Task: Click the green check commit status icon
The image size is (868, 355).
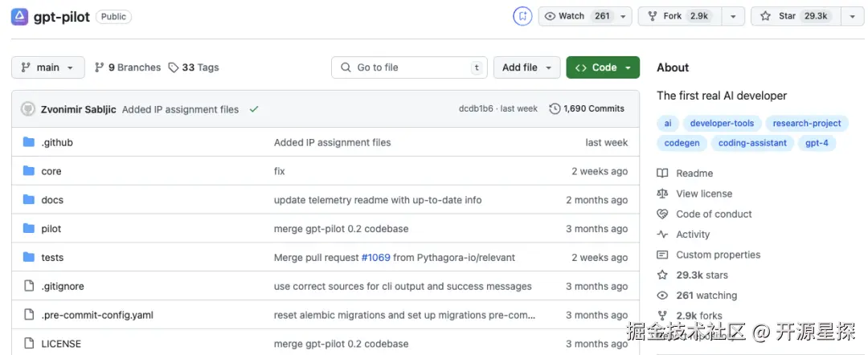Action: coord(254,109)
